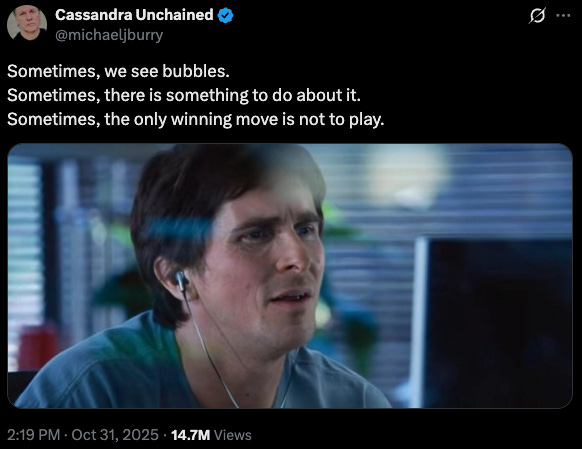
Task: Click the 2:19 PM timestamp
Action: [x=33, y=435]
